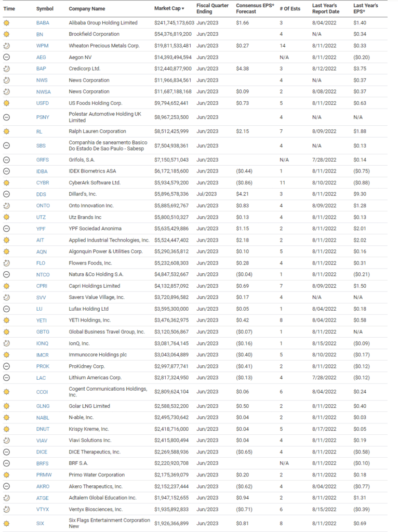
Task: Click the sun icon in the Alibaba row
Action: tap(6, 23)
